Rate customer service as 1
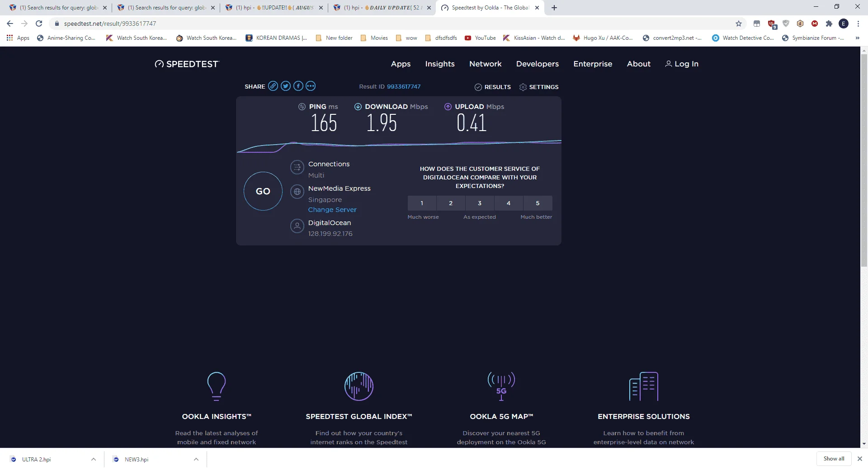Viewport: 868px width, 470px height. 422,203
